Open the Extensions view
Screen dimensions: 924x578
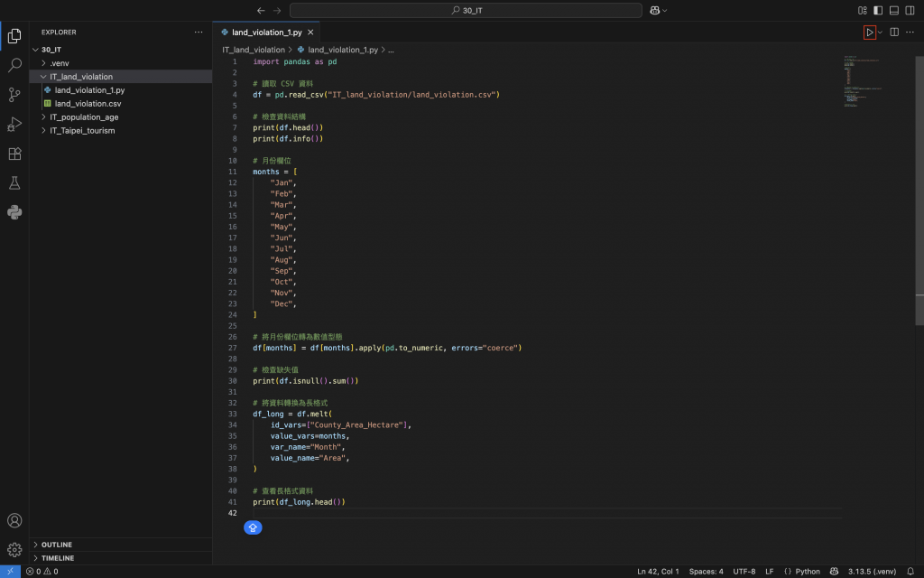pyautogui.click(x=14, y=154)
